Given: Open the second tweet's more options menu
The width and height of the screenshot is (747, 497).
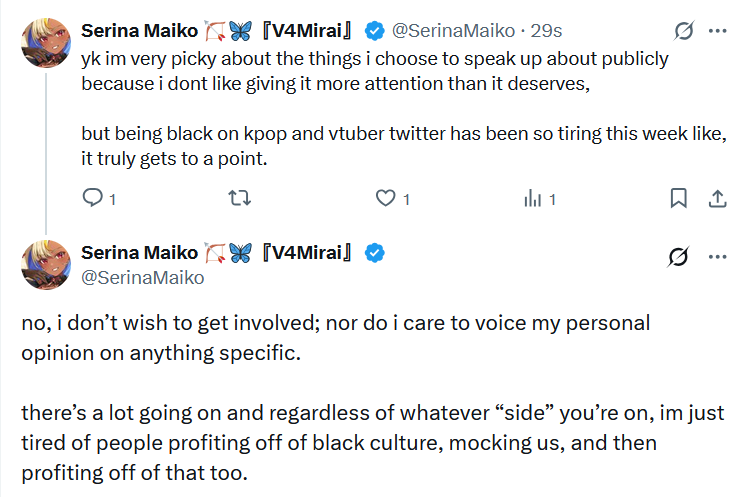Looking at the screenshot, I should tap(717, 256).
